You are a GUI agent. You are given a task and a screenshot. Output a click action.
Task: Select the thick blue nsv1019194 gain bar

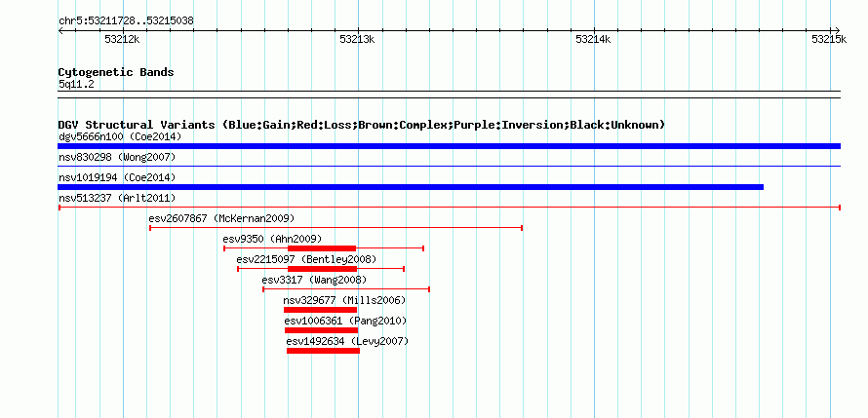(411, 187)
